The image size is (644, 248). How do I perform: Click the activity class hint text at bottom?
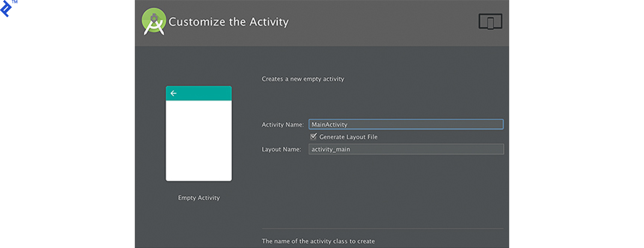(318, 241)
